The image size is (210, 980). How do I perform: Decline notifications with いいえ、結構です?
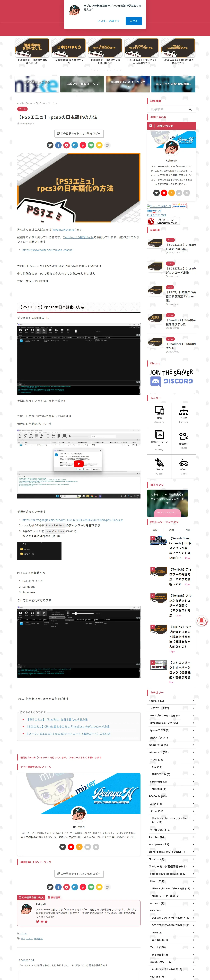(x=108, y=21)
